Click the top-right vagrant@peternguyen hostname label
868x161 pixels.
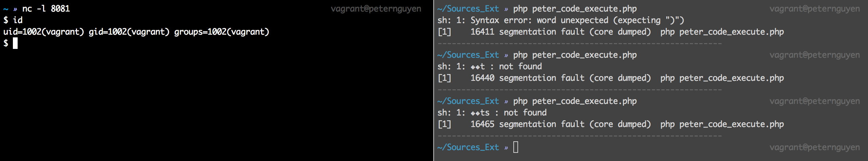coord(814,9)
